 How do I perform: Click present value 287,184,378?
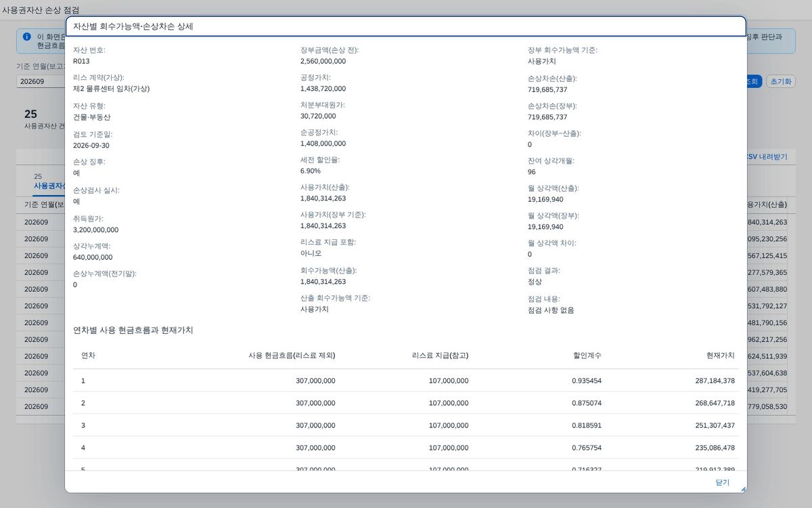[715, 381]
